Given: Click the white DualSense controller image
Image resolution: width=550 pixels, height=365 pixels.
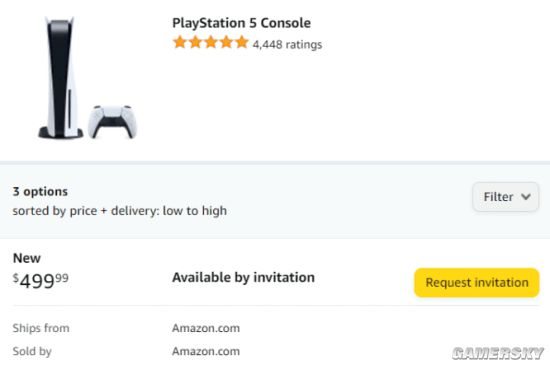Looking at the screenshot, I should (x=112, y=122).
